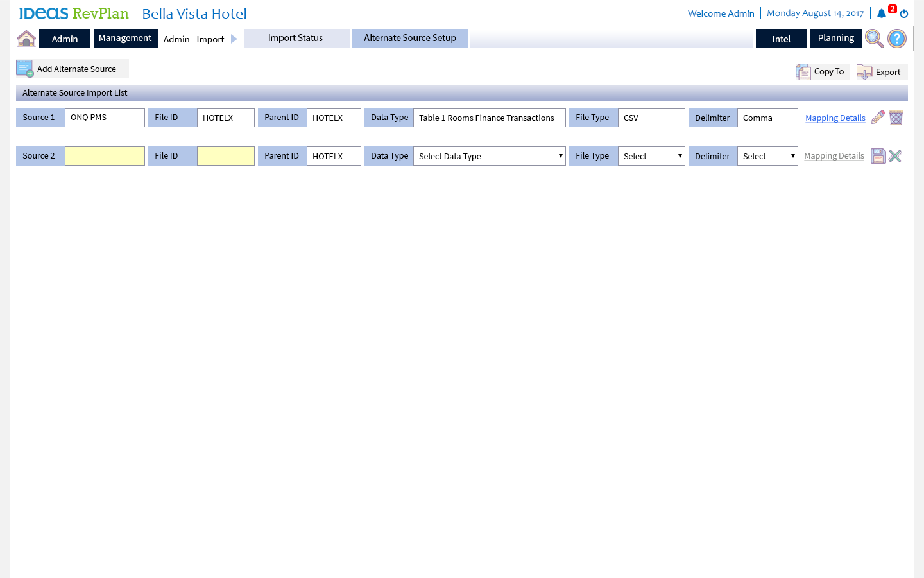The image size is (924, 578).
Task: Click the power logout icon
Action: click(x=904, y=13)
